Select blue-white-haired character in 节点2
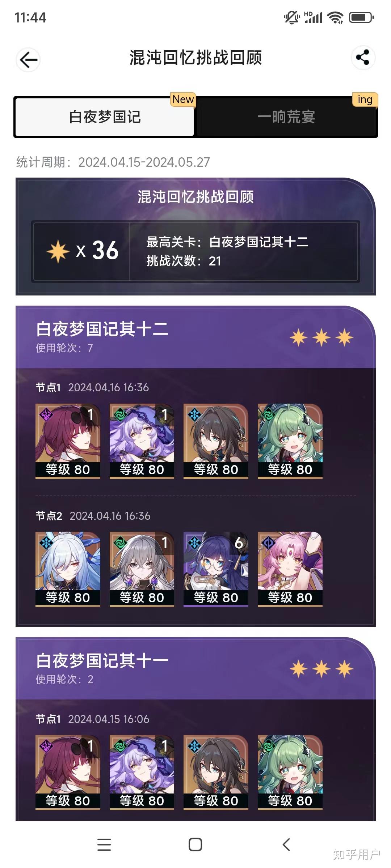 tap(68, 569)
